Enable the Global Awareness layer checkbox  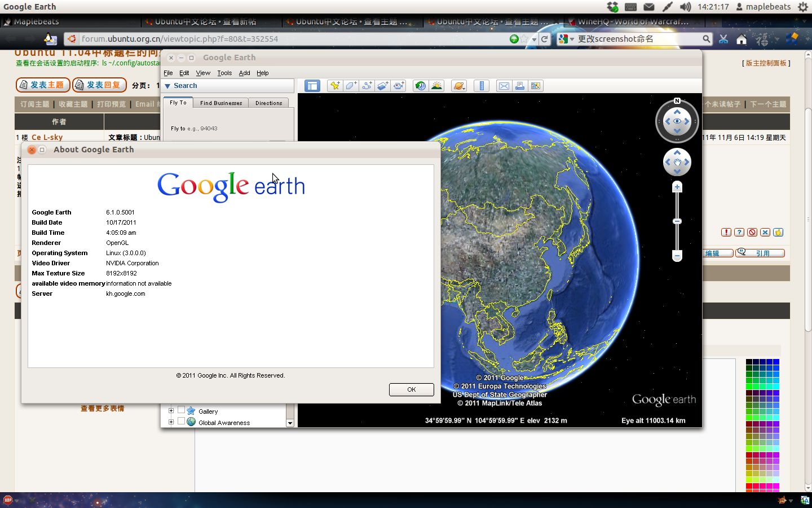[181, 421]
